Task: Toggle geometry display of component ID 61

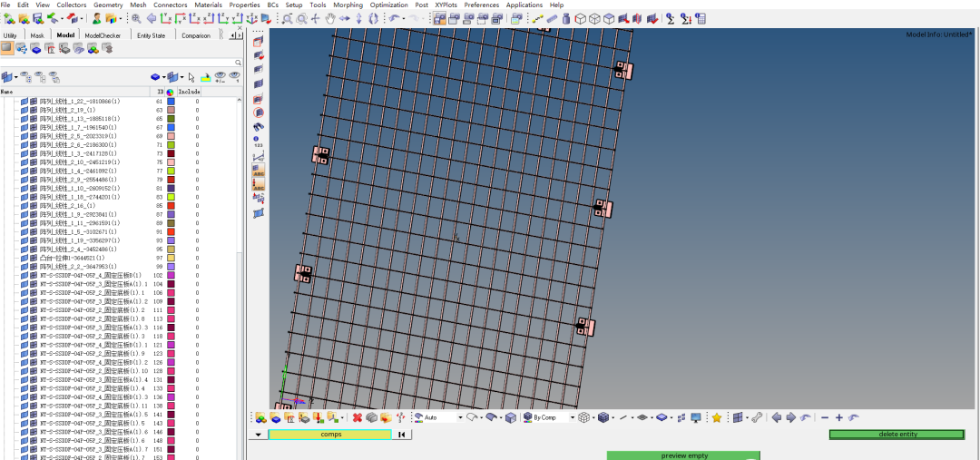Action: pos(24,102)
